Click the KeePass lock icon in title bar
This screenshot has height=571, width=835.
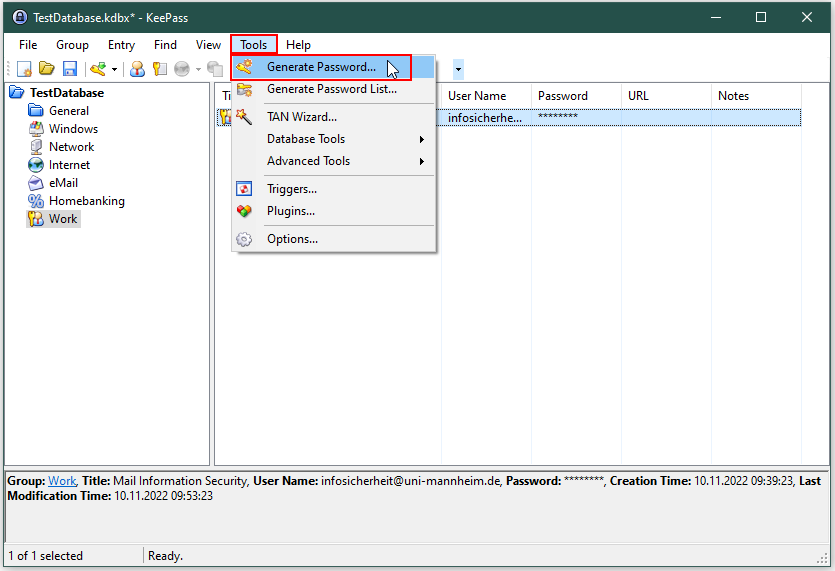point(20,18)
